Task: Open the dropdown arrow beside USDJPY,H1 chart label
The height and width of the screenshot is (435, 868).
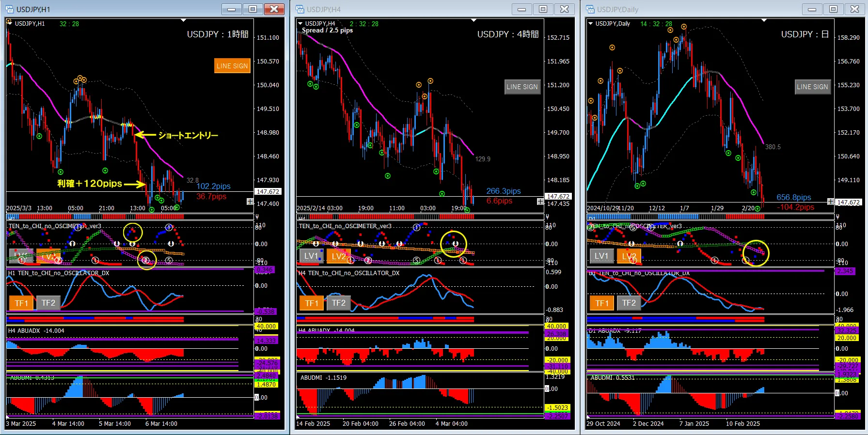Action: click(x=10, y=23)
